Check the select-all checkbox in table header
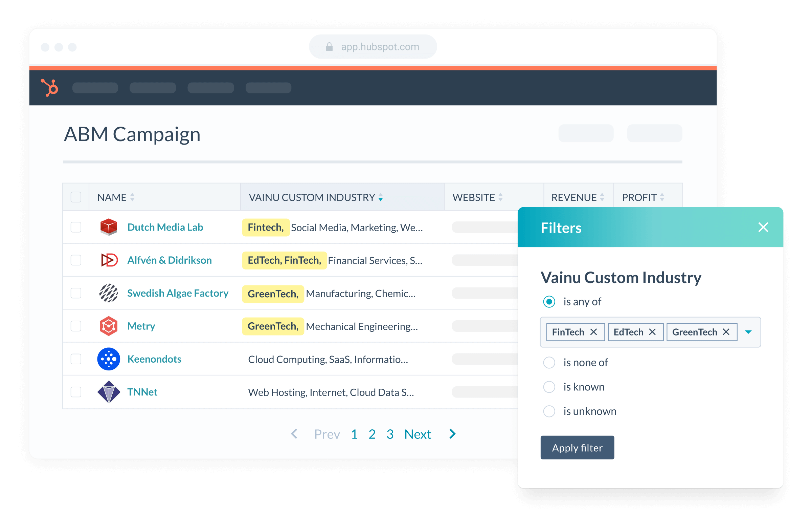812x516 pixels. tap(76, 197)
